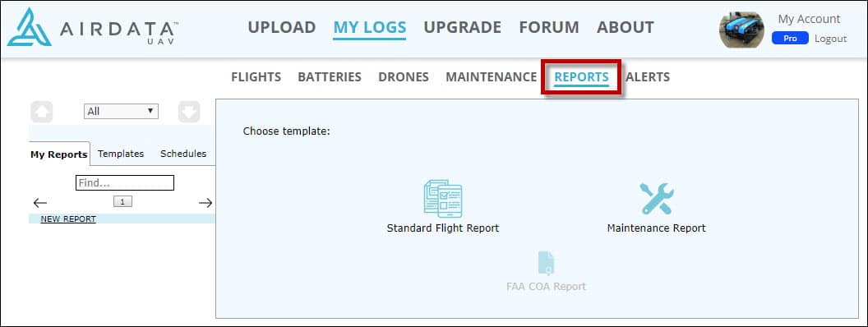Switch to the DRONES section
This screenshot has height=327, width=868.
pyautogui.click(x=403, y=77)
